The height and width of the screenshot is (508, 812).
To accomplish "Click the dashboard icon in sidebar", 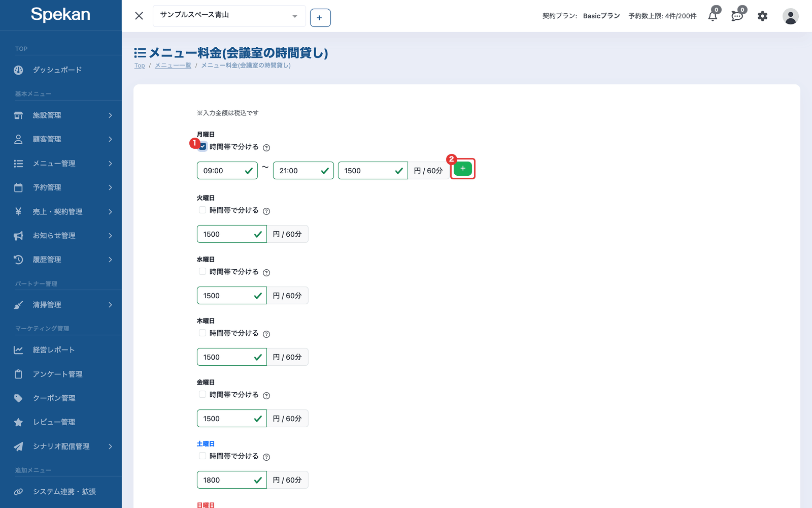I will click(x=18, y=70).
